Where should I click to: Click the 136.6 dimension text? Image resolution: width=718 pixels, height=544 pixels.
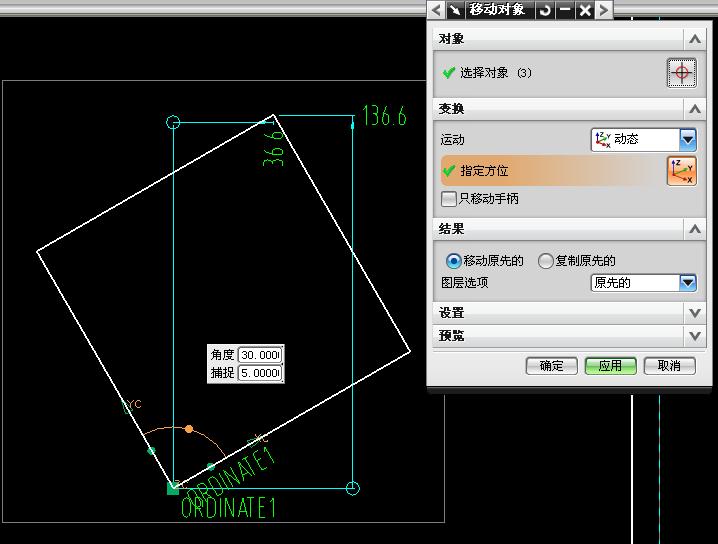pos(385,116)
